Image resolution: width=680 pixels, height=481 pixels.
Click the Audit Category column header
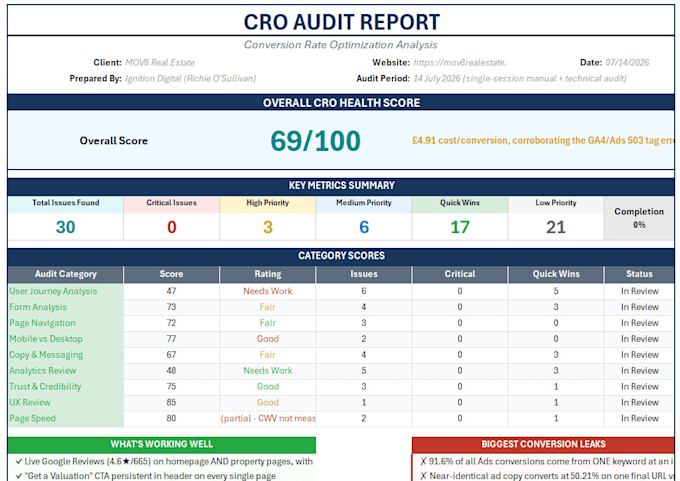[65, 274]
